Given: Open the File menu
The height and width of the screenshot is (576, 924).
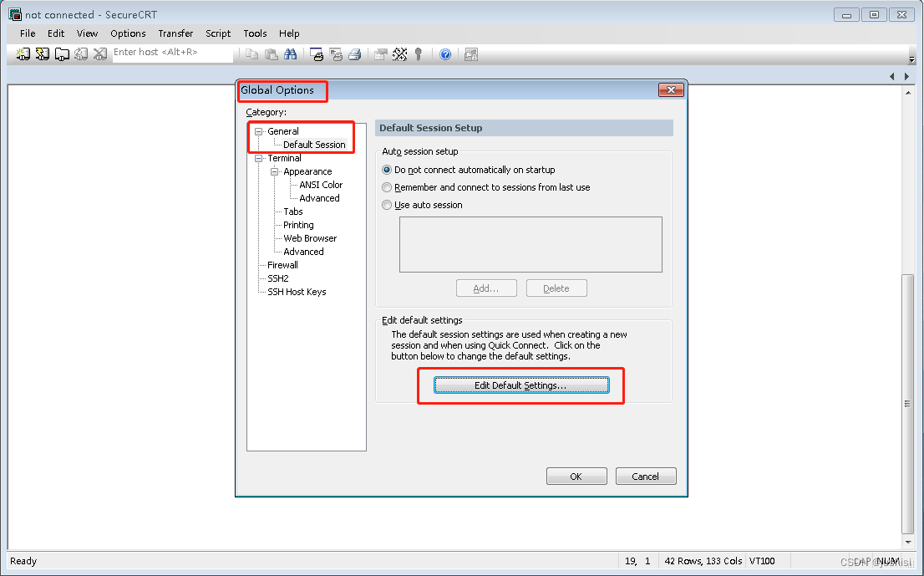Looking at the screenshot, I should click(x=28, y=33).
